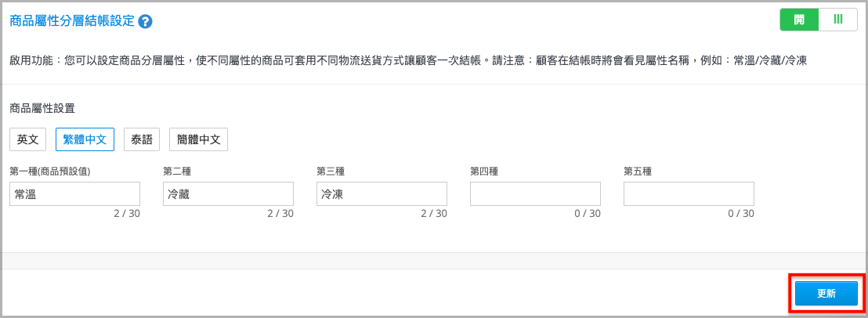This screenshot has height=318, width=868.
Task: Open the help icon beside 商品屬性分層結帳設定
Action: (x=146, y=22)
